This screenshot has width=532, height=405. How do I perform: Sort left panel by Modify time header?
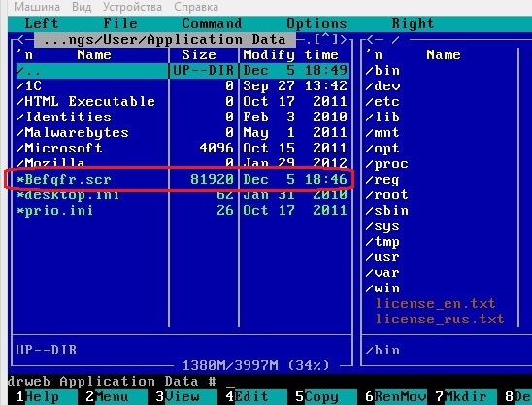tap(291, 55)
